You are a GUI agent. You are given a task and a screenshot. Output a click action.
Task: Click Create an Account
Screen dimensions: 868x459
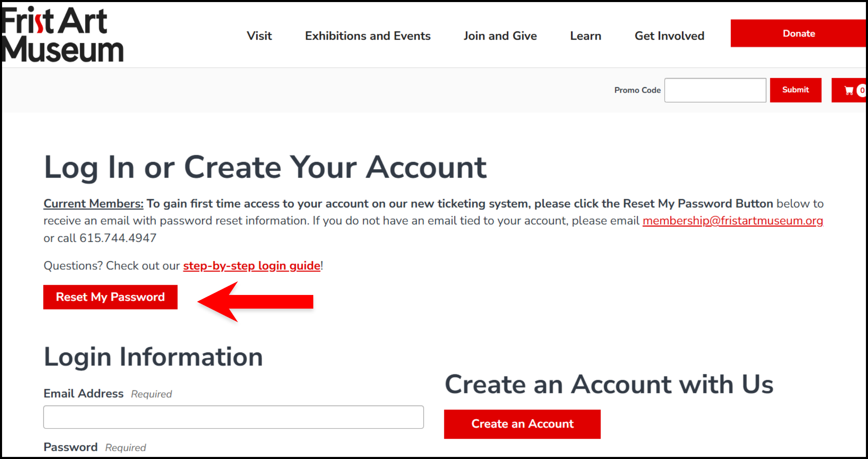point(522,424)
